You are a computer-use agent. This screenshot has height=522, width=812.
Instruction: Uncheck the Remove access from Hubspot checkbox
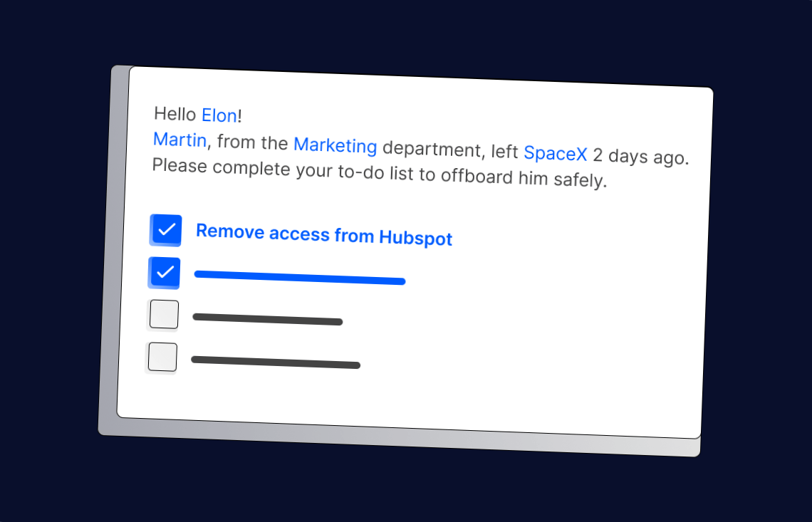tap(166, 230)
